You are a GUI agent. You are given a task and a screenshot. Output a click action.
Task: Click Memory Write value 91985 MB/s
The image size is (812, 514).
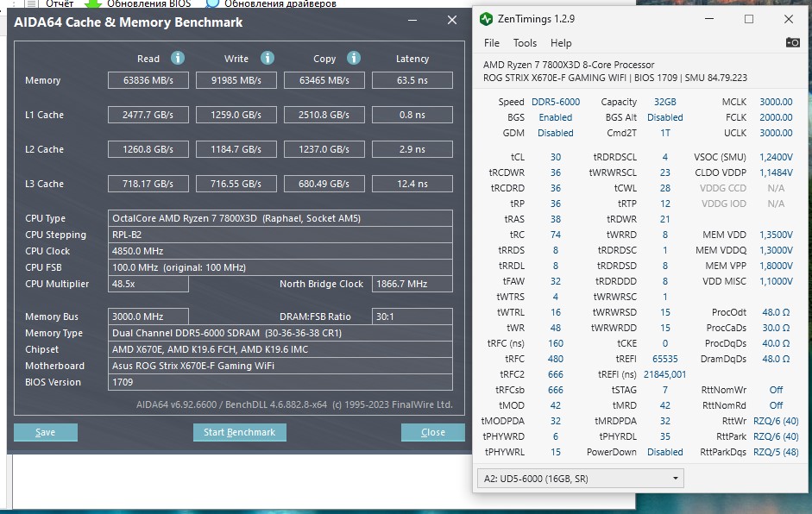[x=236, y=80]
